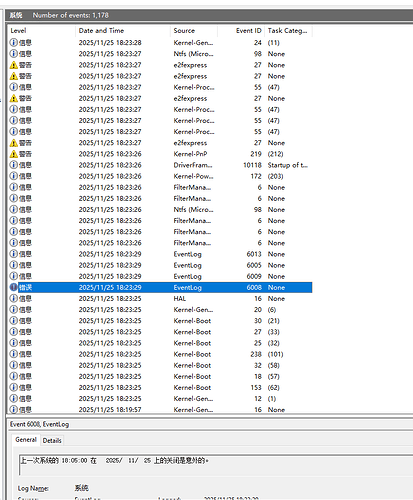The image size is (413, 500).
Task: Click the info icon on the Kernel-Boot event 27 row
Action: tap(13, 332)
